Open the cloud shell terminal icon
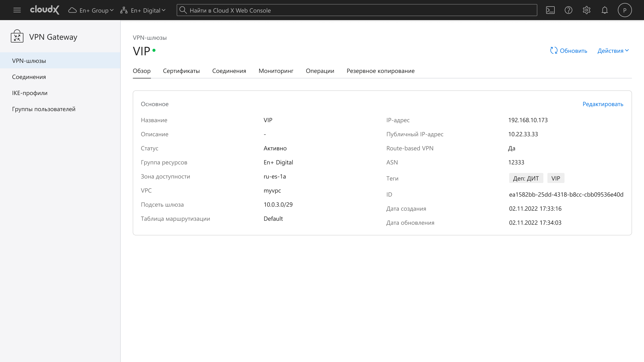Image resolution: width=644 pixels, height=362 pixels. (x=550, y=10)
